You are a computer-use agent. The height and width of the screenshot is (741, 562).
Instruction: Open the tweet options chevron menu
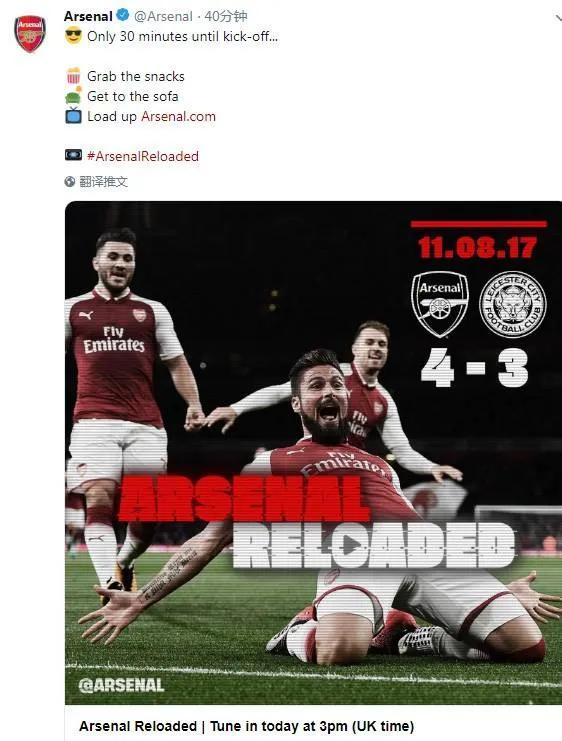558,18
